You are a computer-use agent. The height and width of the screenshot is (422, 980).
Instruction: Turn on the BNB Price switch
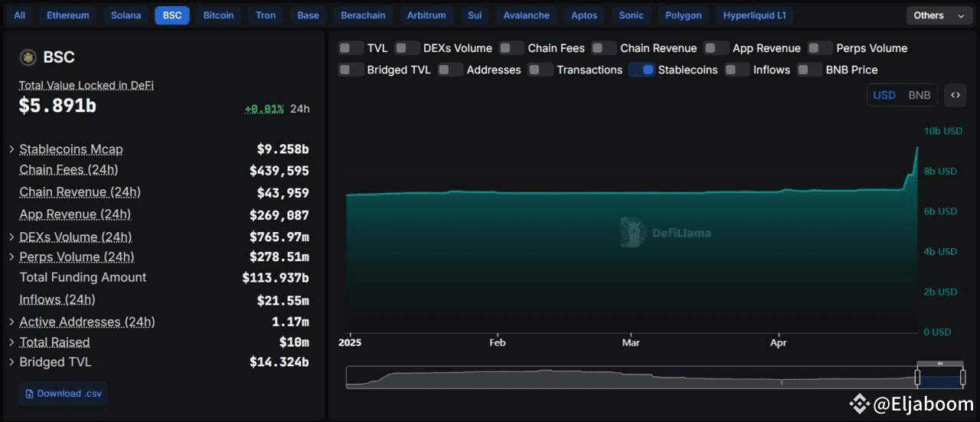[x=809, y=70]
